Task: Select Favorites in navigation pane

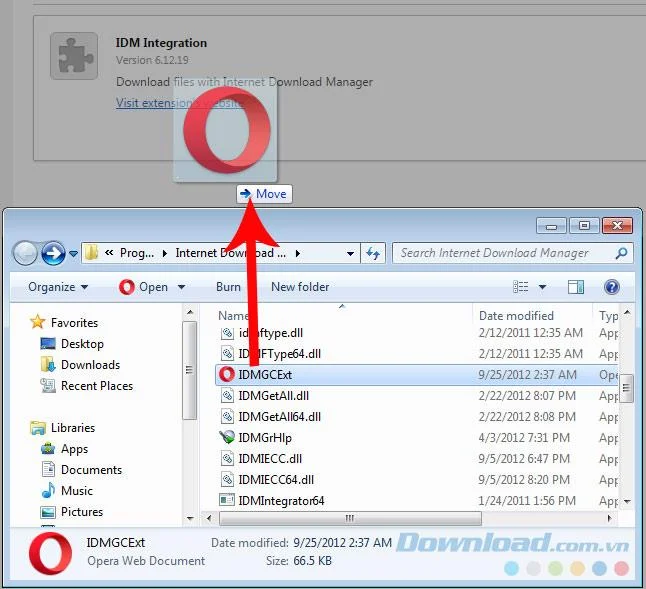Action: [x=74, y=323]
